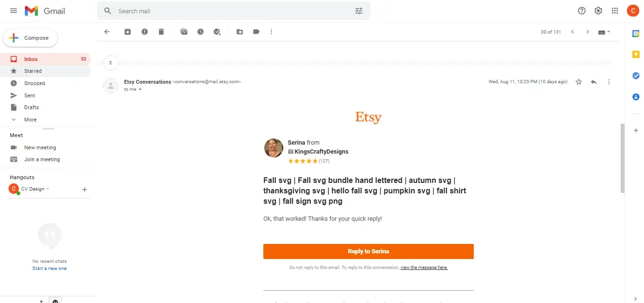Expand the More labels list

tap(30, 120)
